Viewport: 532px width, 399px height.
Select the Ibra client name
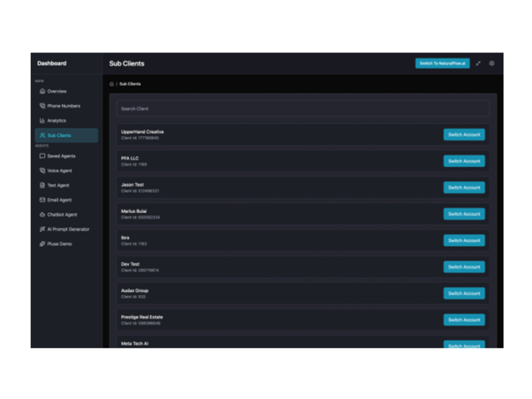[125, 237]
